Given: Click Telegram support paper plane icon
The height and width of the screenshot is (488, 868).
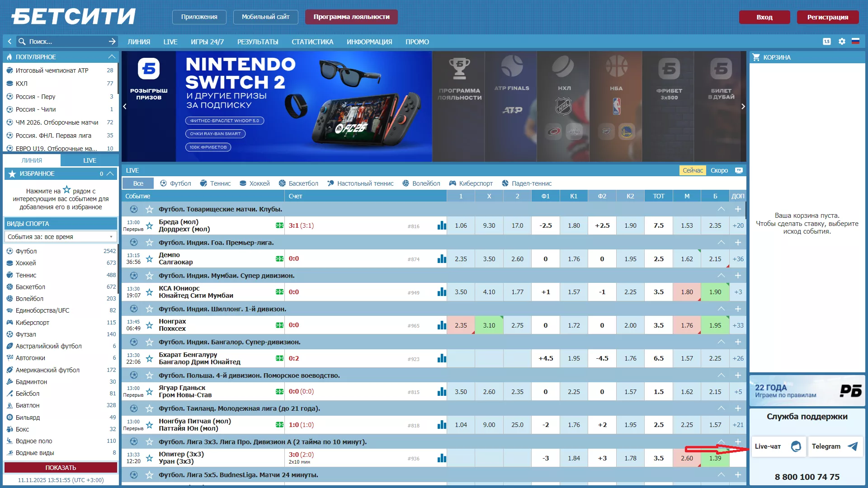Looking at the screenshot, I should pos(853,446).
